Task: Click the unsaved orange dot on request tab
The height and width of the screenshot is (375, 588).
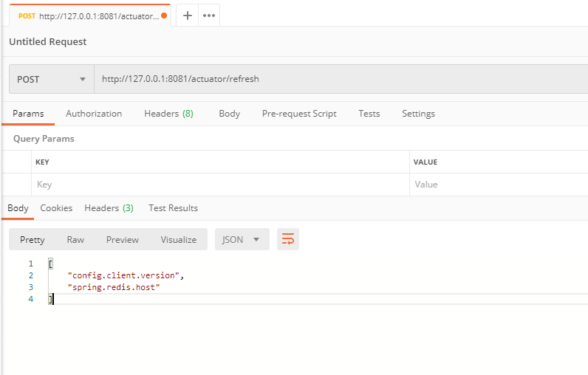Action: pyautogui.click(x=164, y=16)
